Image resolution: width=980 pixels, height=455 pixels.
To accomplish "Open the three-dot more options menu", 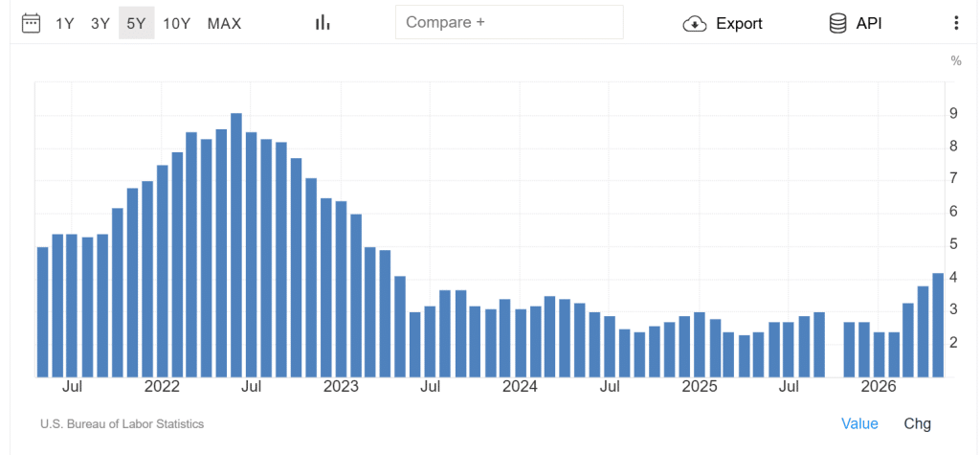I will tap(956, 23).
